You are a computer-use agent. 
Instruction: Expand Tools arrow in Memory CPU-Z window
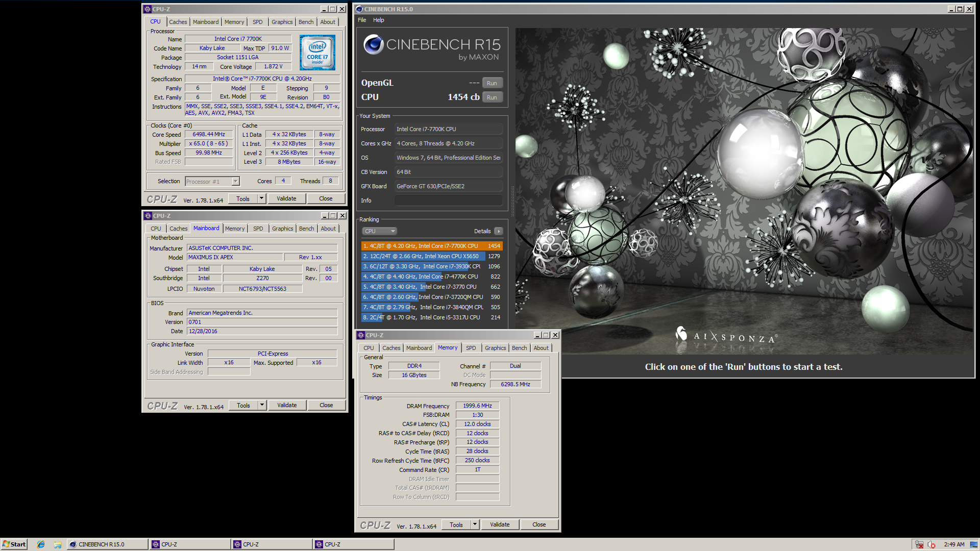475,524
